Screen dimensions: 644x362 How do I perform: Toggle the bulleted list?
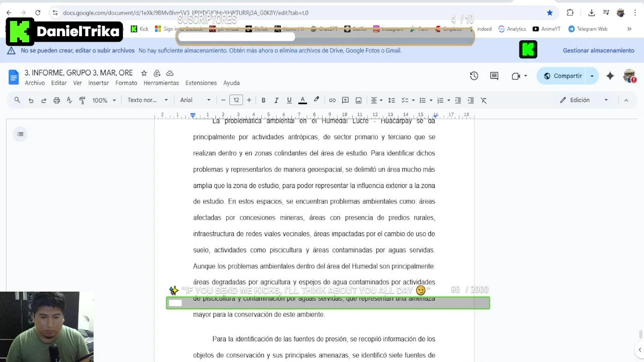point(423,100)
